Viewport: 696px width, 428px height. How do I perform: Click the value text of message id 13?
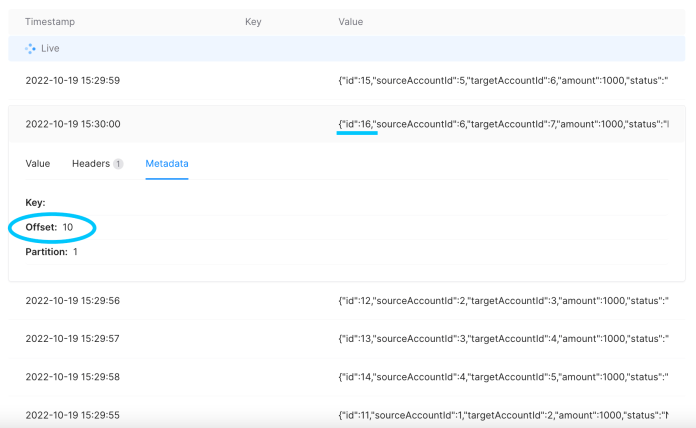[503, 339]
